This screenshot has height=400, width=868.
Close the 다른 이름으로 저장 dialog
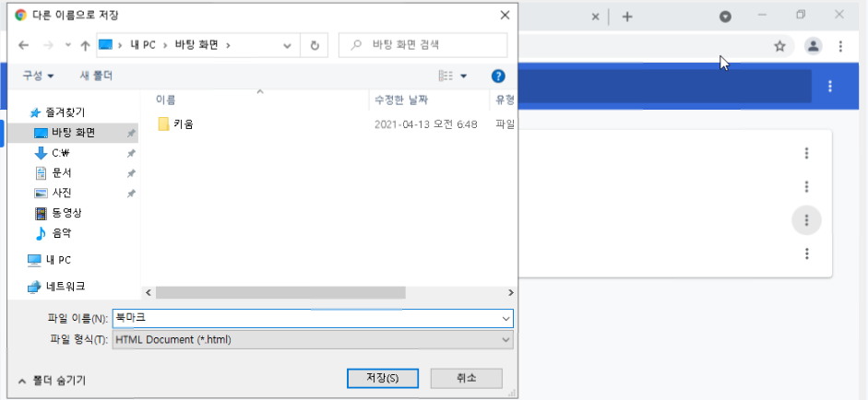point(505,15)
